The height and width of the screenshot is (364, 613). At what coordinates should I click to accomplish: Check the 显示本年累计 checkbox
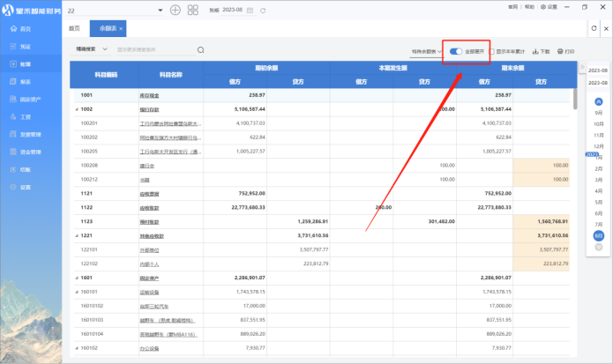coord(492,51)
